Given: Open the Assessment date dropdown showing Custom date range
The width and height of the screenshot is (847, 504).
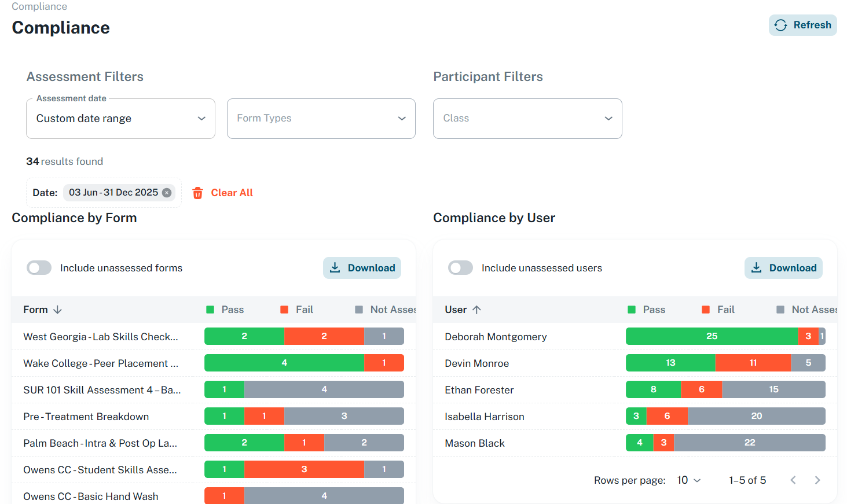Looking at the screenshot, I should (120, 119).
